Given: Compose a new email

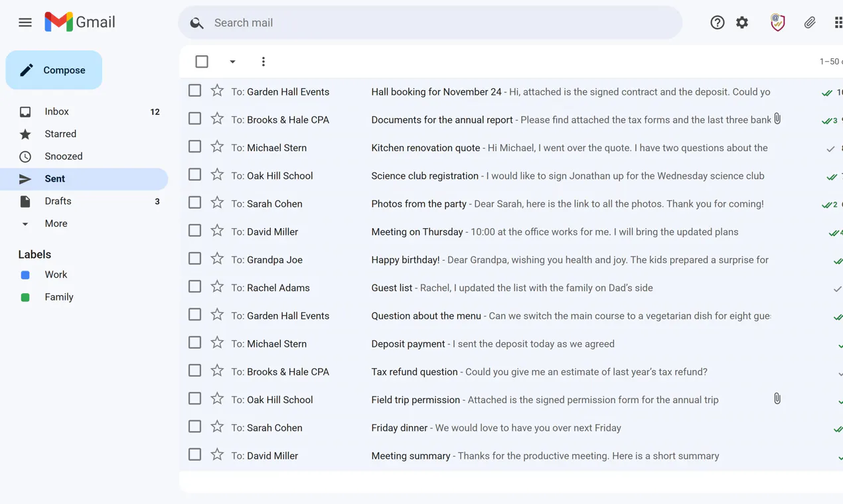Looking at the screenshot, I should coord(54,70).
